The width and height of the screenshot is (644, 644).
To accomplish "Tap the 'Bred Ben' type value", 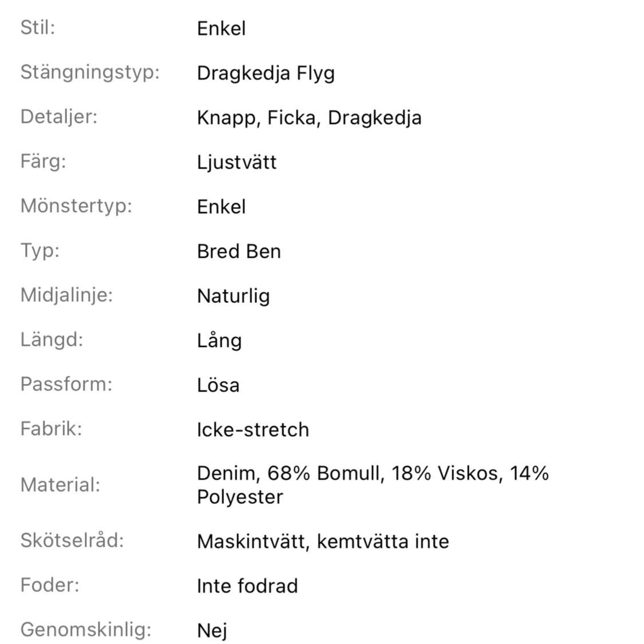I will (239, 251).
